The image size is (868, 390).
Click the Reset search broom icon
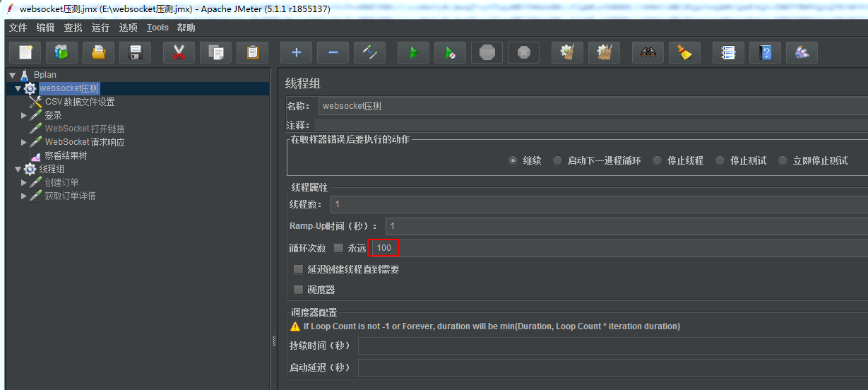coord(684,52)
